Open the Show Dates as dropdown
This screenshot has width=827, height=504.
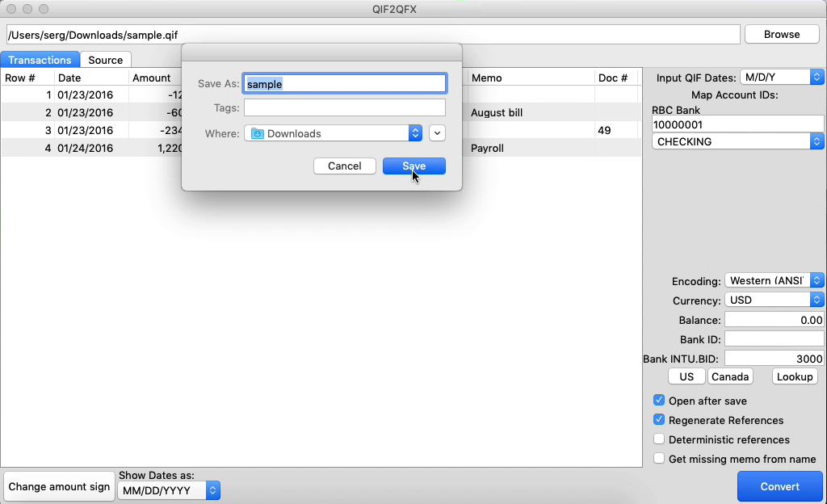click(x=168, y=490)
